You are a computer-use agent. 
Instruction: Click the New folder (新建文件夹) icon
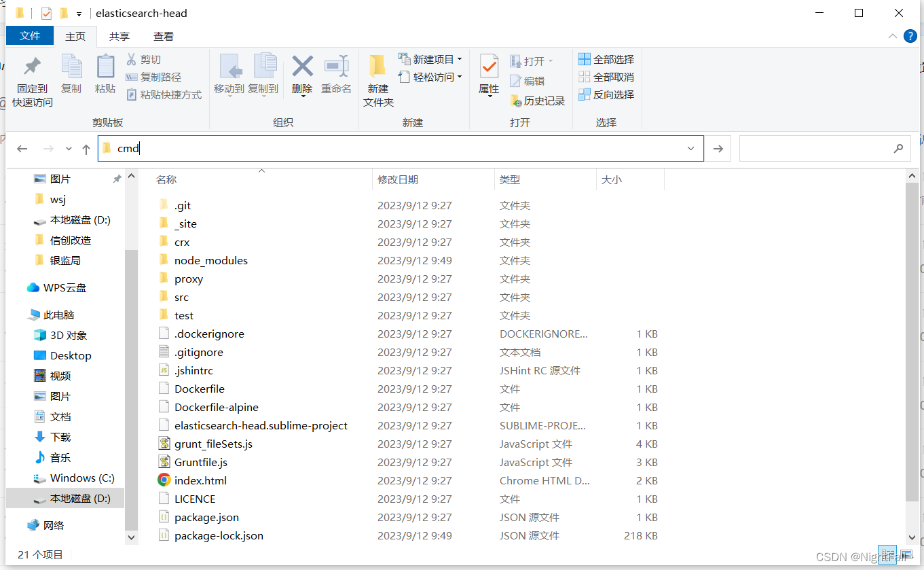[x=377, y=66]
